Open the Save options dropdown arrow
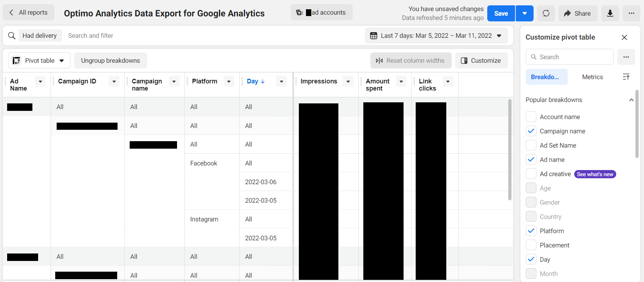This screenshot has height=282, width=644. [524, 13]
